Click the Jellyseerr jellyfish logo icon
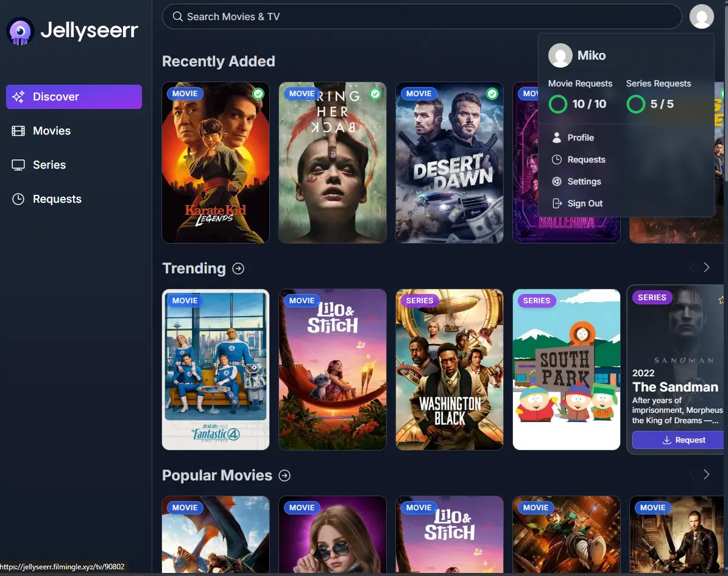728x576 pixels. [20, 31]
